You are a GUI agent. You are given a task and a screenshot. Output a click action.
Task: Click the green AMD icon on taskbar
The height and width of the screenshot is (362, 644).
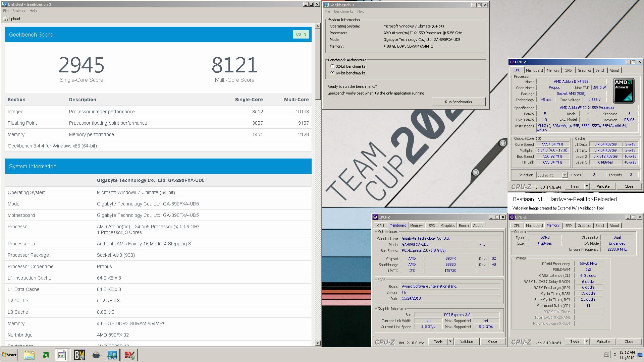pyautogui.click(x=46, y=355)
